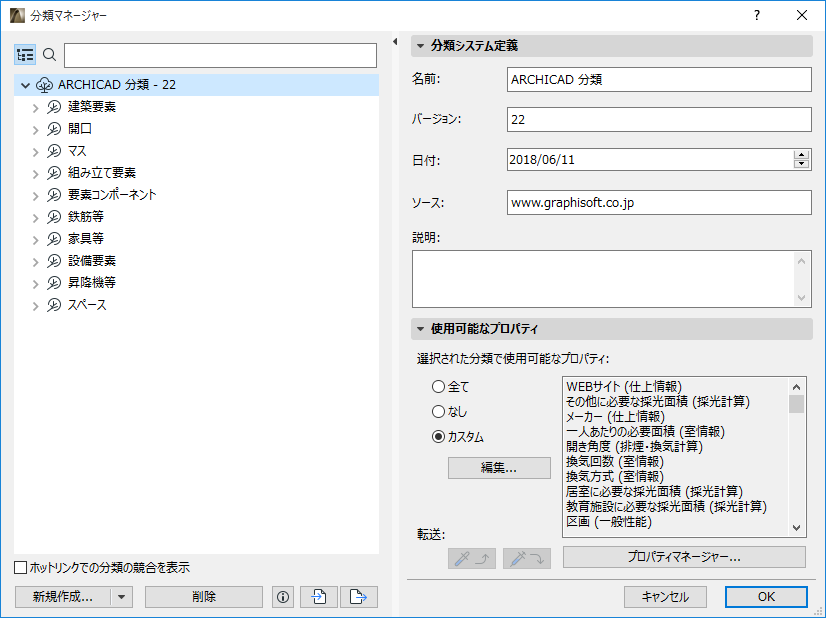Open プロパティマネージャー dialog
826x618 pixels.
click(685, 557)
